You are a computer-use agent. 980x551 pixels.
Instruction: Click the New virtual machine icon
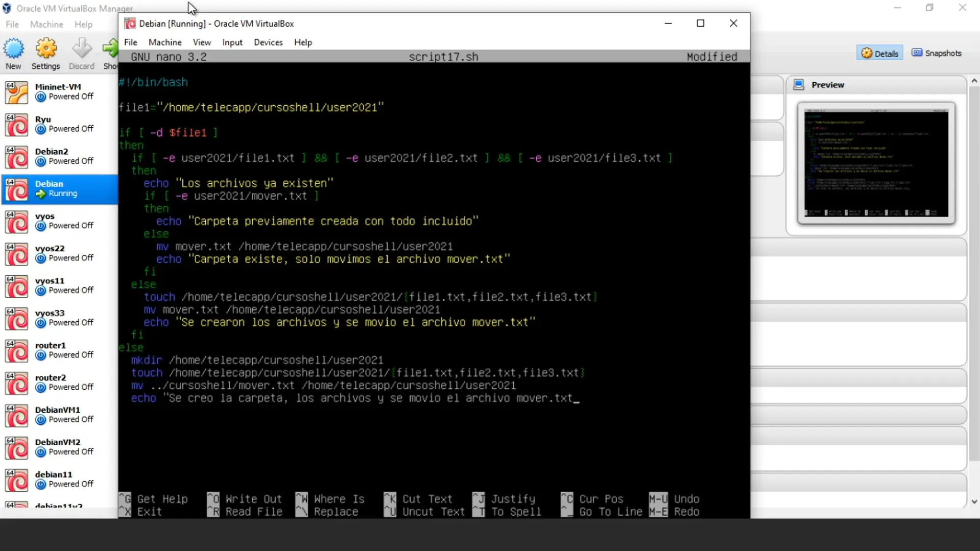(13, 50)
